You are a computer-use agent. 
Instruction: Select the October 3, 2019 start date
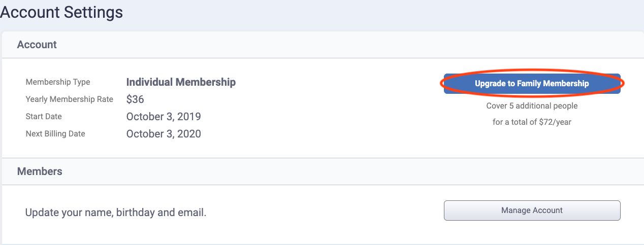point(164,117)
